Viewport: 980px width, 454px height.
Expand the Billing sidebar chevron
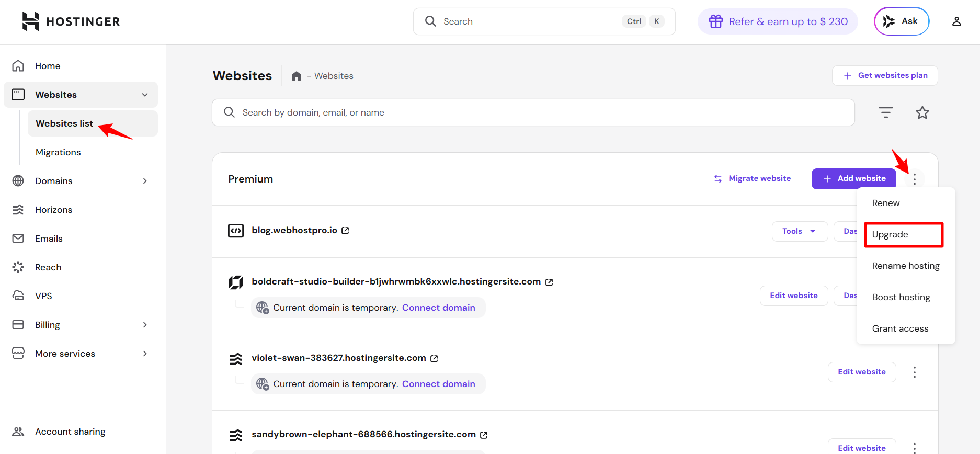tap(145, 325)
